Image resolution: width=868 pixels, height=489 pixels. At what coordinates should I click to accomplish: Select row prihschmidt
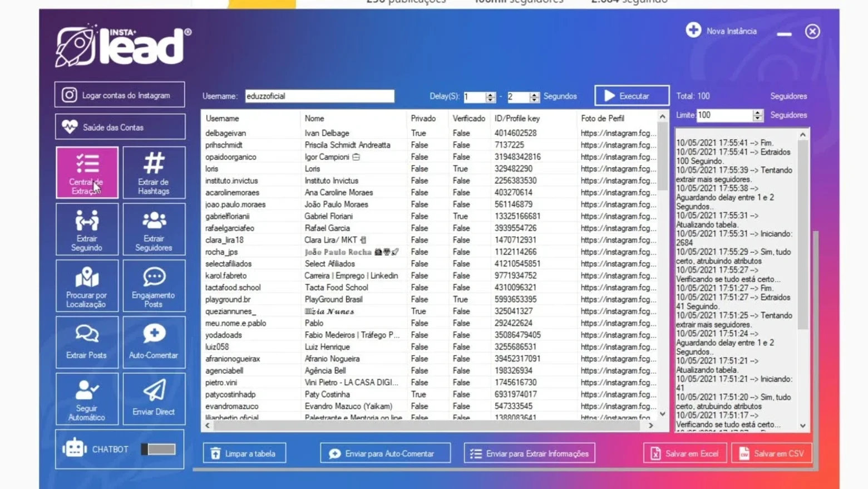pos(429,145)
